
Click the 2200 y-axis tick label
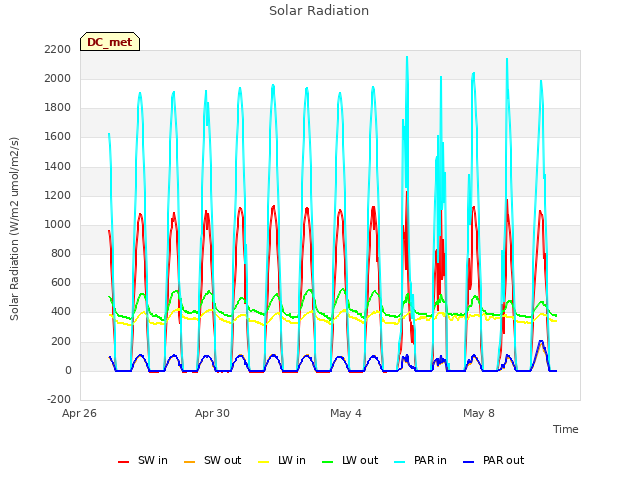[x=58, y=49]
